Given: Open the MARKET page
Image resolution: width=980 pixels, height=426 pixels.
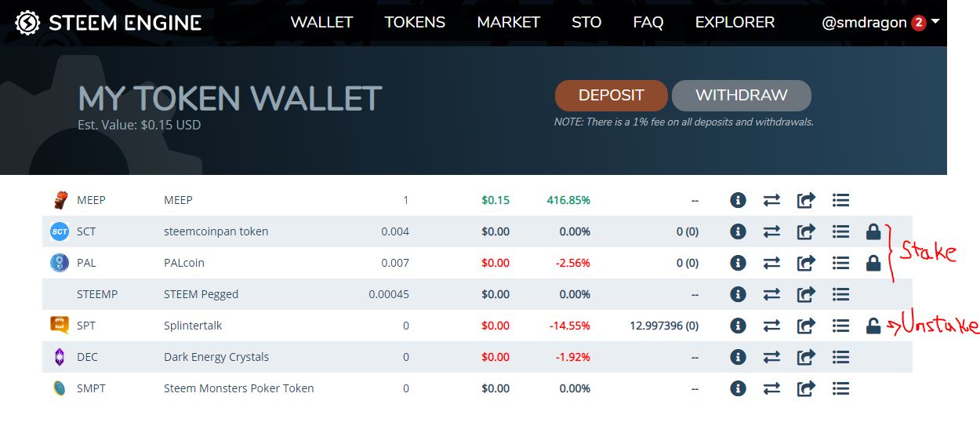Looking at the screenshot, I should (508, 23).
